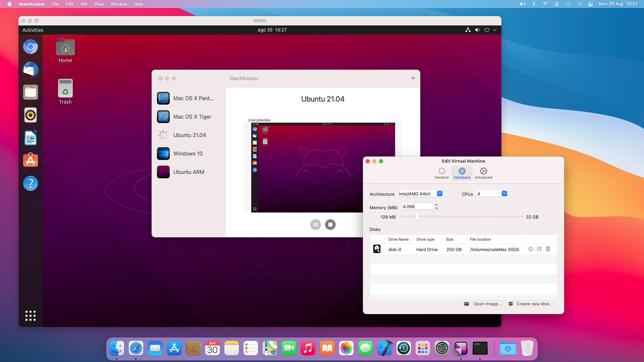Image resolution: width=644 pixels, height=362 pixels.
Task: Open LibreOffice Writer in Ubuntu dock
Action: click(x=31, y=138)
